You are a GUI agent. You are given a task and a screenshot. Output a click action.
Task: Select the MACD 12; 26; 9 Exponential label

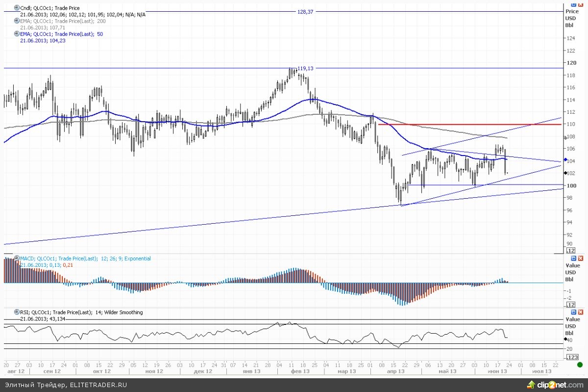point(85,259)
